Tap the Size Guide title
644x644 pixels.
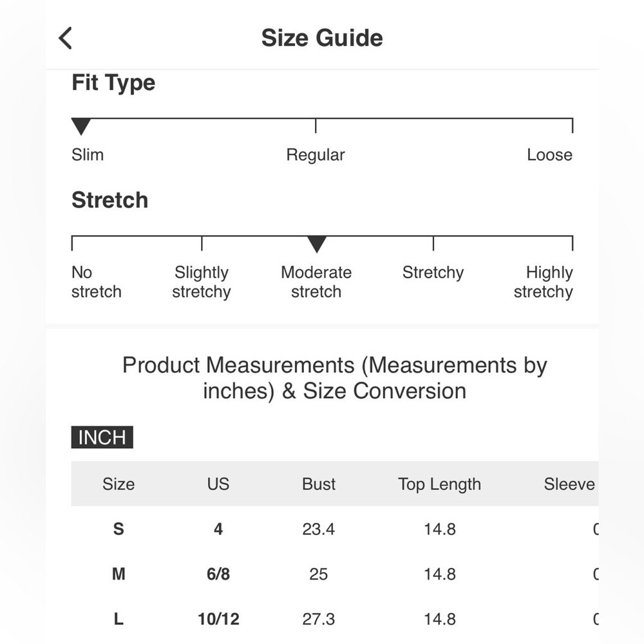pos(322,38)
